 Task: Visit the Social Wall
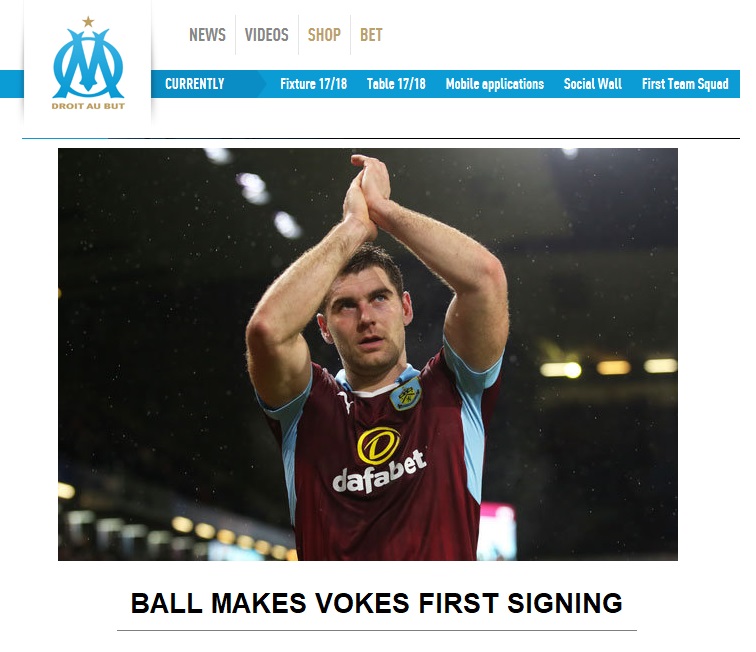[x=593, y=84]
